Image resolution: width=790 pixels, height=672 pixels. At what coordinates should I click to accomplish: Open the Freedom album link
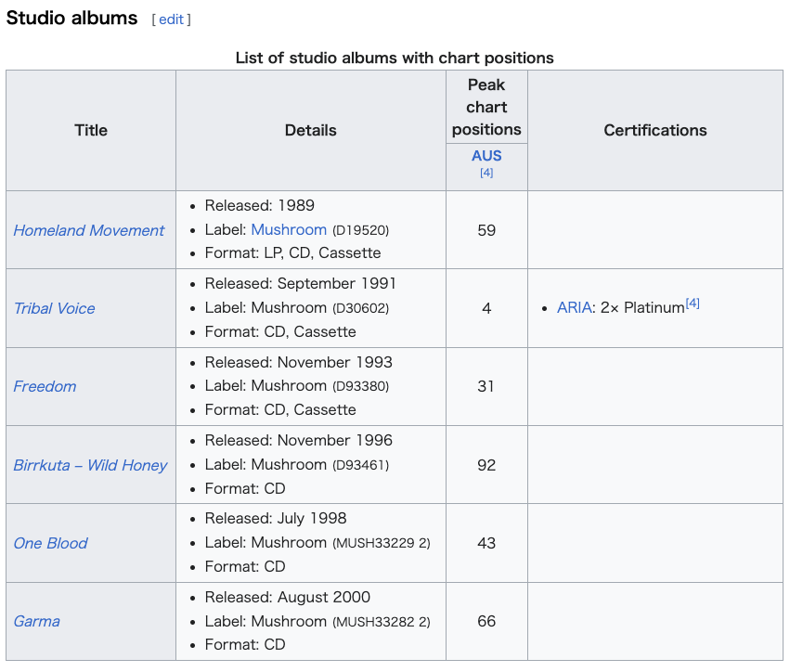(x=45, y=386)
